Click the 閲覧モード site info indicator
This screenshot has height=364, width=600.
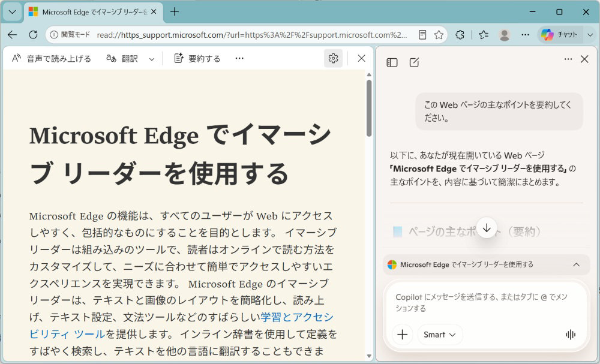pos(70,35)
